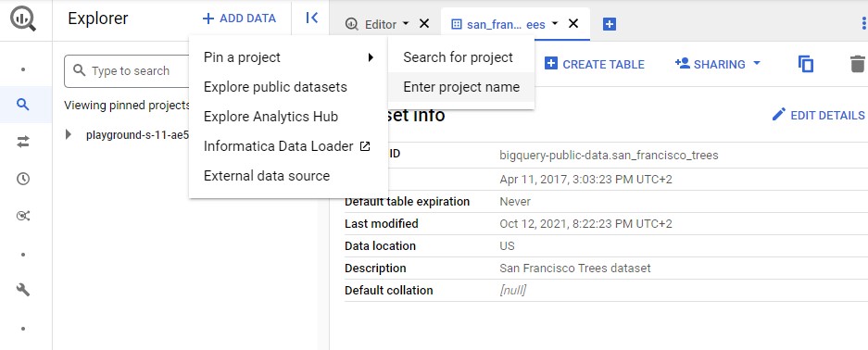Click the BigQuery logo icon
This screenshot has height=350, width=868.
pyautogui.click(x=23, y=19)
